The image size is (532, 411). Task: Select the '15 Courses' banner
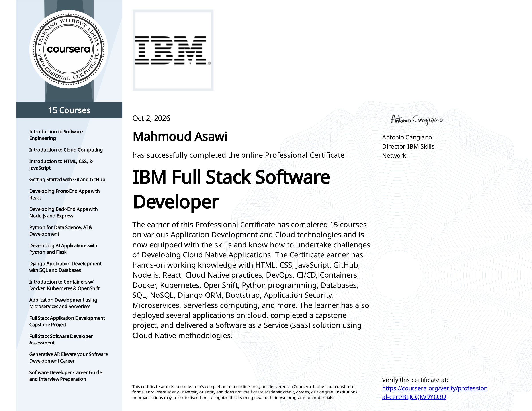click(69, 110)
